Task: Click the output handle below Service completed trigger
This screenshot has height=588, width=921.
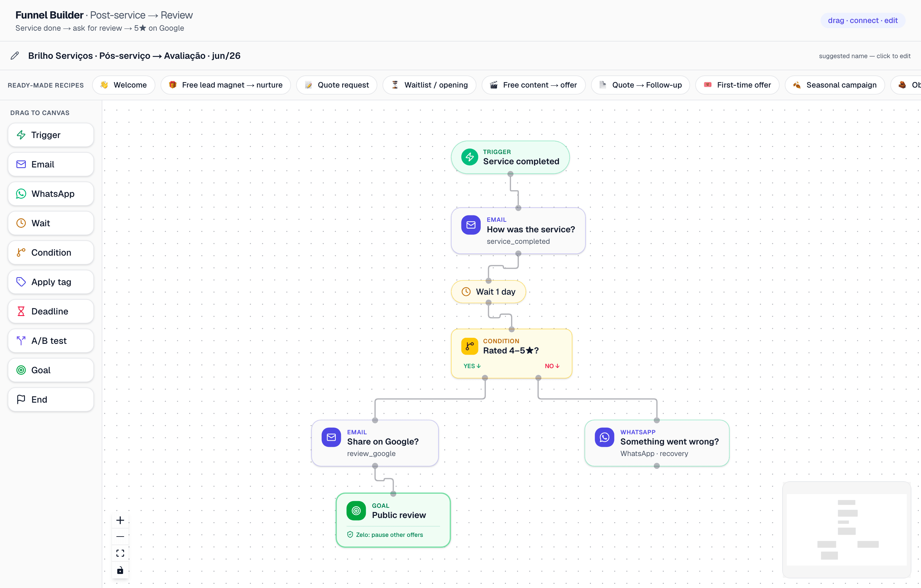Action: point(510,174)
